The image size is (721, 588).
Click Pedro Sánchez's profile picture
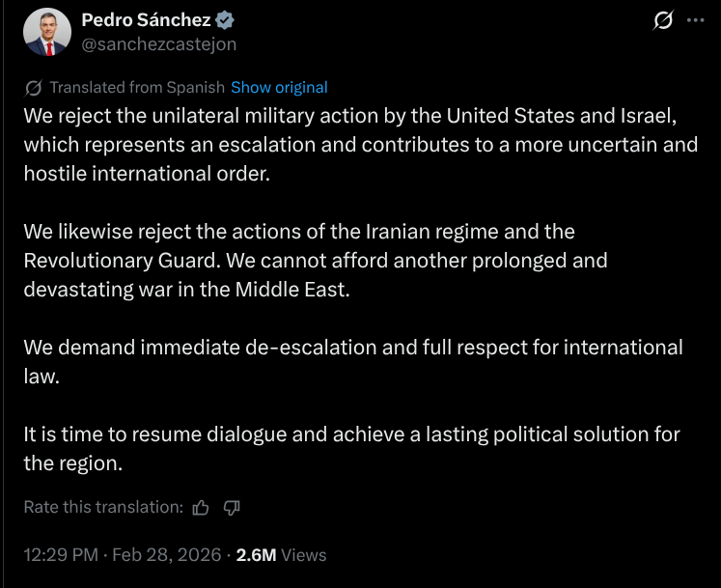coord(46,32)
